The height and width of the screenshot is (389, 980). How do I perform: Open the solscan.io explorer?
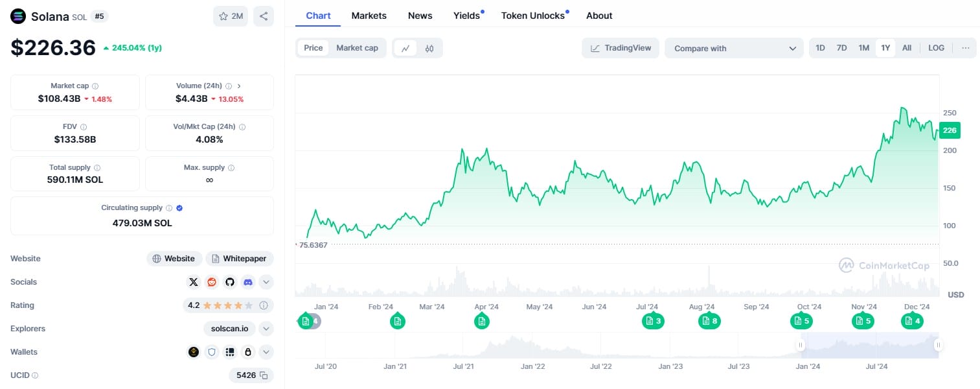click(229, 329)
